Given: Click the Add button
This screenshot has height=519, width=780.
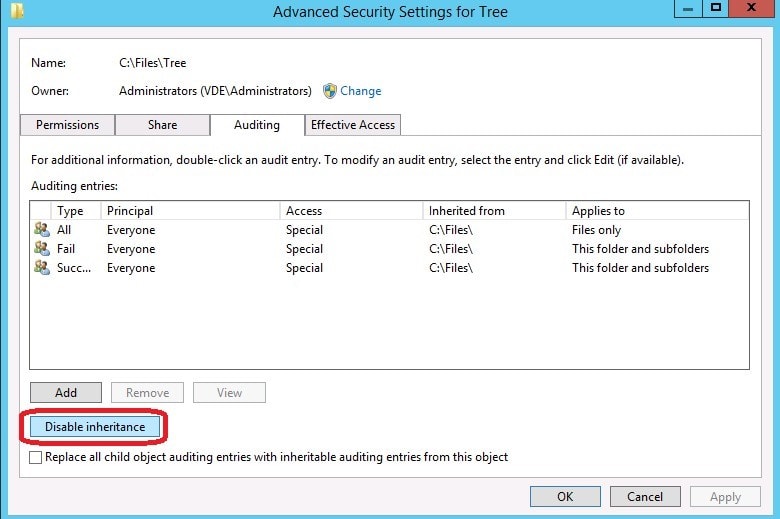Looking at the screenshot, I should pyautogui.click(x=66, y=393).
